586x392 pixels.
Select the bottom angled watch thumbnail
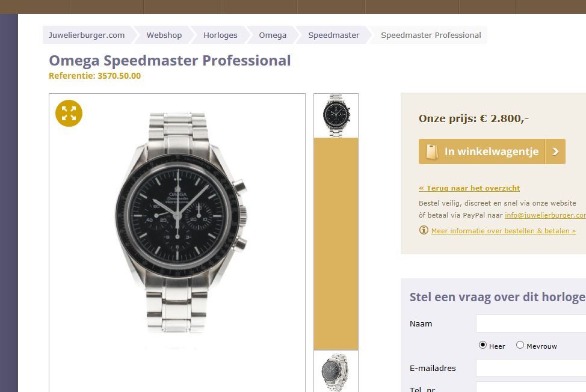coord(336,372)
